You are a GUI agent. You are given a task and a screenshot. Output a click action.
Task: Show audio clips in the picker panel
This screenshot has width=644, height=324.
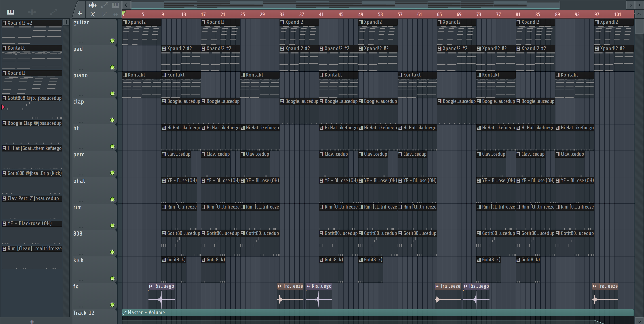32,12
